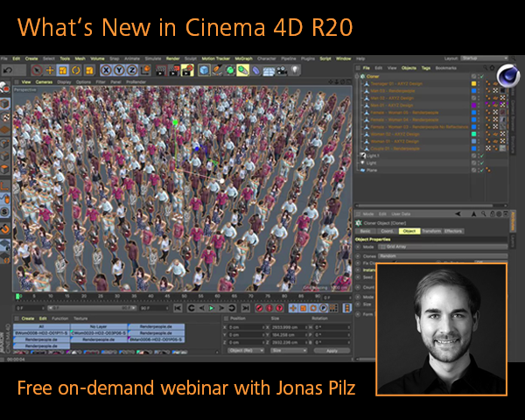Open the Render menu
525x420 pixels.
click(x=172, y=59)
